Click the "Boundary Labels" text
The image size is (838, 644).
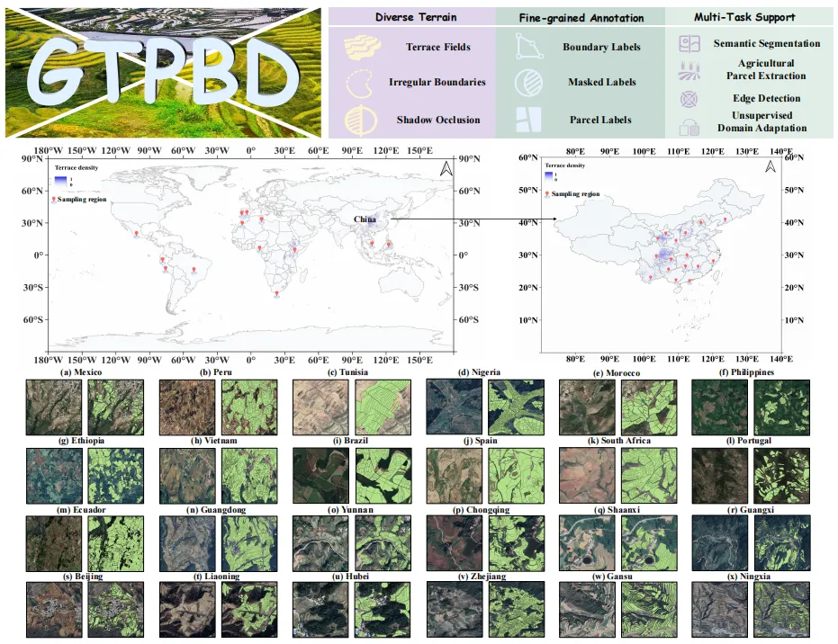click(x=601, y=47)
